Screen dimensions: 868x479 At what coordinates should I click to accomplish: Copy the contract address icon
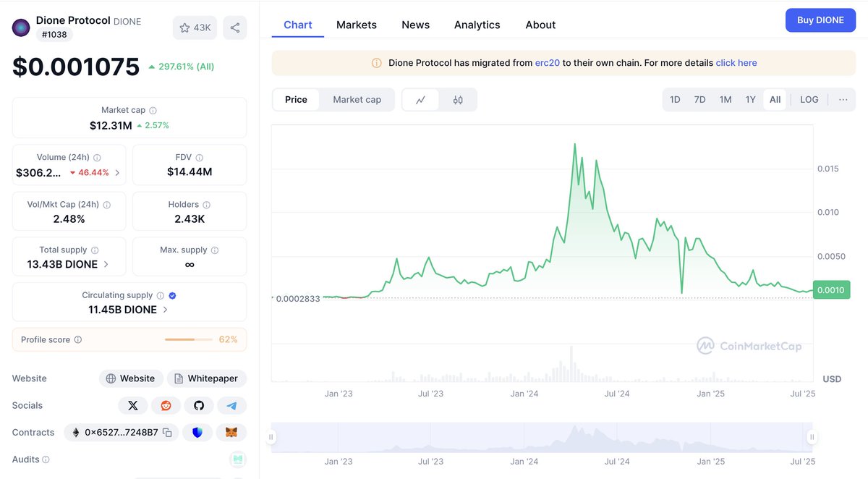(167, 433)
